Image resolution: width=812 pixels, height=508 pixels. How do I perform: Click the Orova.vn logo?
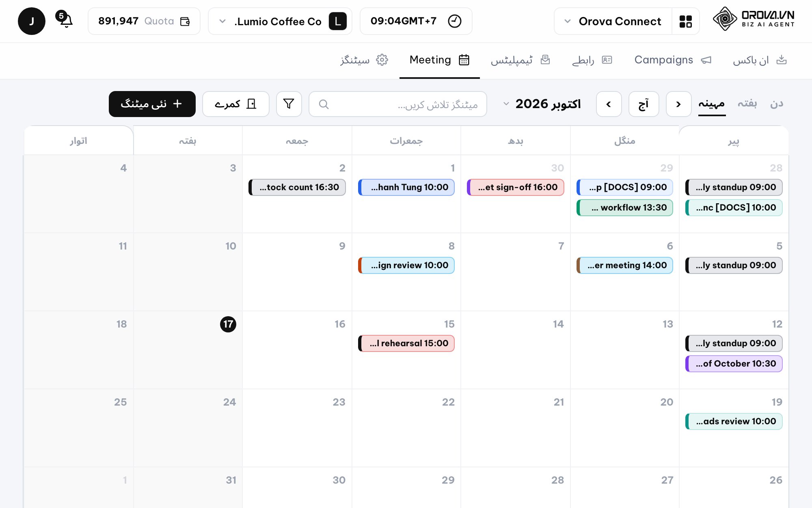(x=754, y=19)
